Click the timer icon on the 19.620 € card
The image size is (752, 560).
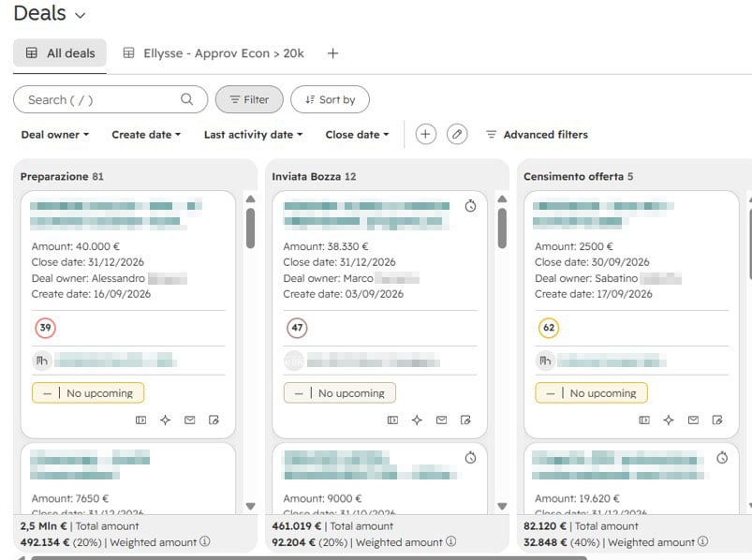[x=722, y=457]
